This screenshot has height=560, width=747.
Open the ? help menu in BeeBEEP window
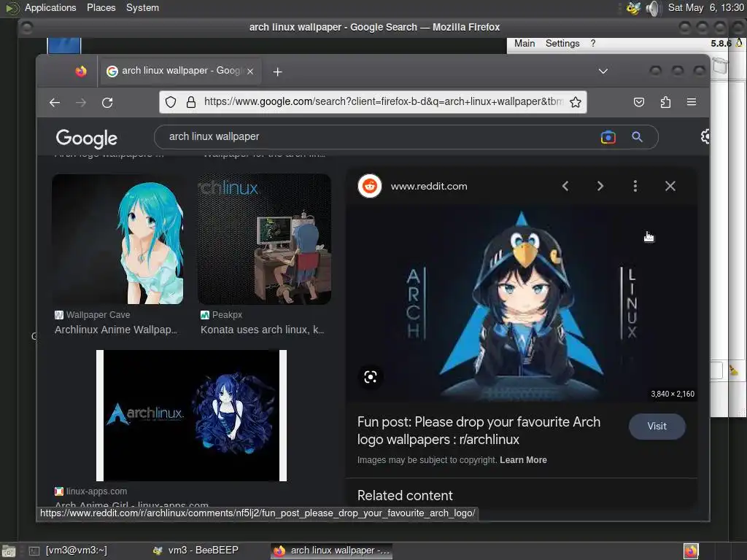tap(592, 43)
